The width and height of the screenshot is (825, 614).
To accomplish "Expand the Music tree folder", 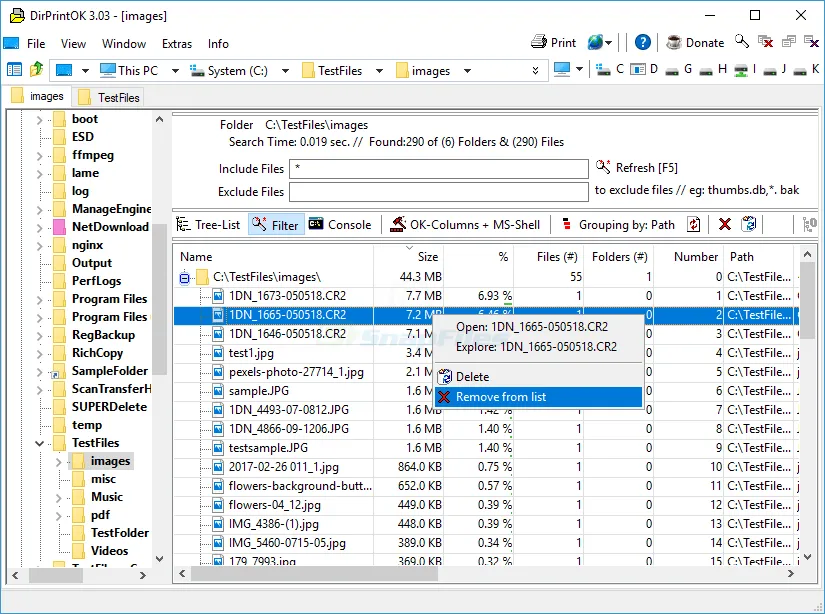I will coord(58,498).
